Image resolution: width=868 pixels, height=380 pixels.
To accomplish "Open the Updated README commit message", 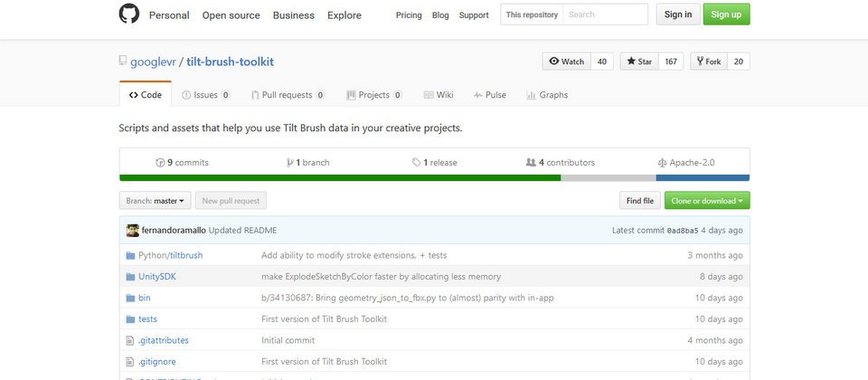I will [x=242, y=230].
